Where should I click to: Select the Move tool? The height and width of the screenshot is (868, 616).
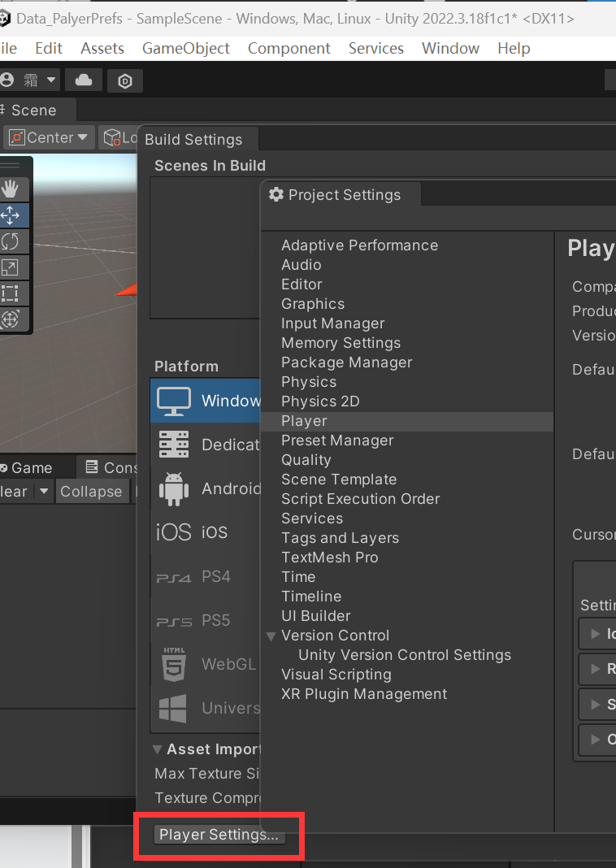pos(11,215)
